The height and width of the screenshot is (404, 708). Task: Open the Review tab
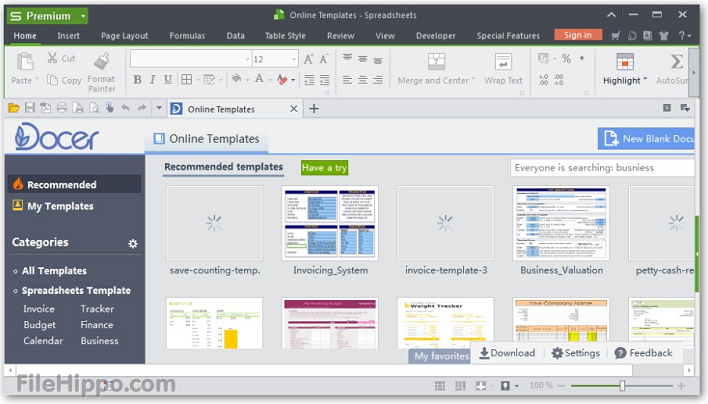point(340,36)
